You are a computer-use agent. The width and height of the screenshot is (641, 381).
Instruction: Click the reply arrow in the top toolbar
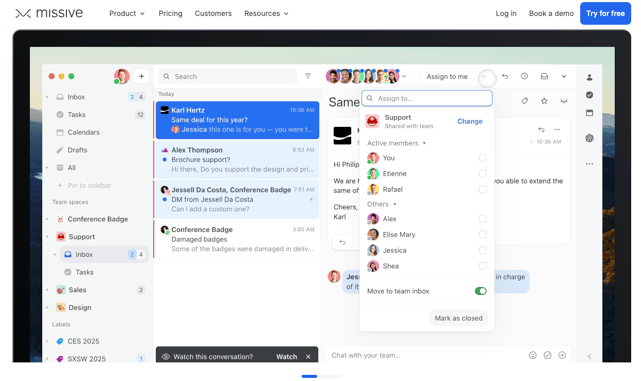pyautogui.click(x=505, y=76)
